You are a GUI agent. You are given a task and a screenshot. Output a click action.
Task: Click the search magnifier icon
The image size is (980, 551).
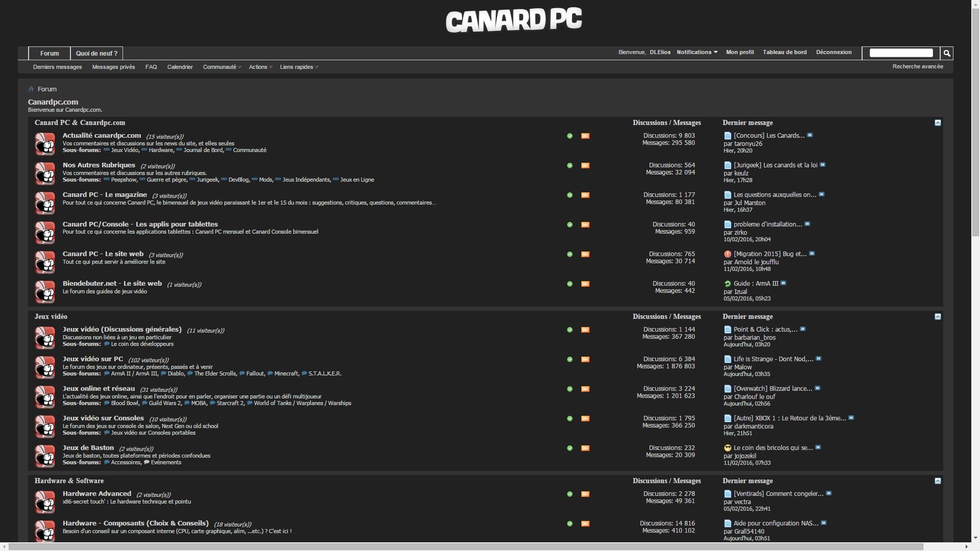[x=947, y=53]
